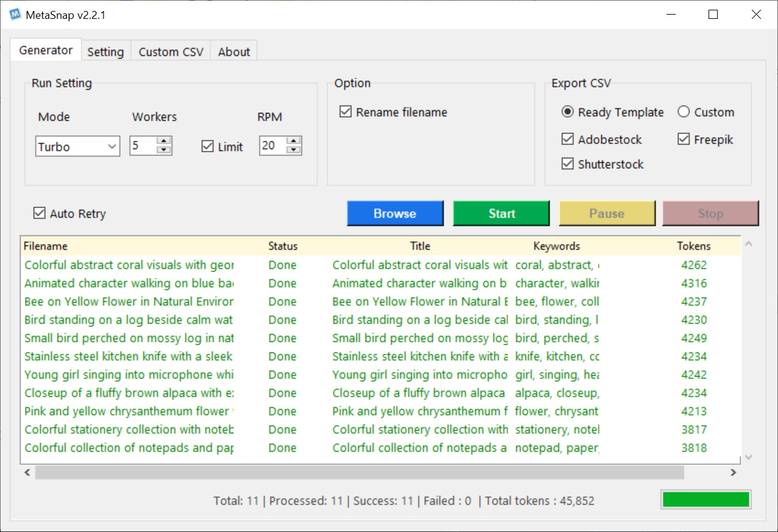
Task: Increase the RPM value with up arrow
Action: tap(294, 141)
